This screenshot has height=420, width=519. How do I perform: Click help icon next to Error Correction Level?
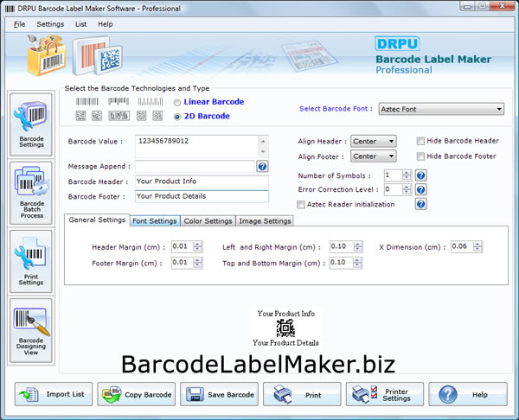pyautogui.click(x=420, y=189)
